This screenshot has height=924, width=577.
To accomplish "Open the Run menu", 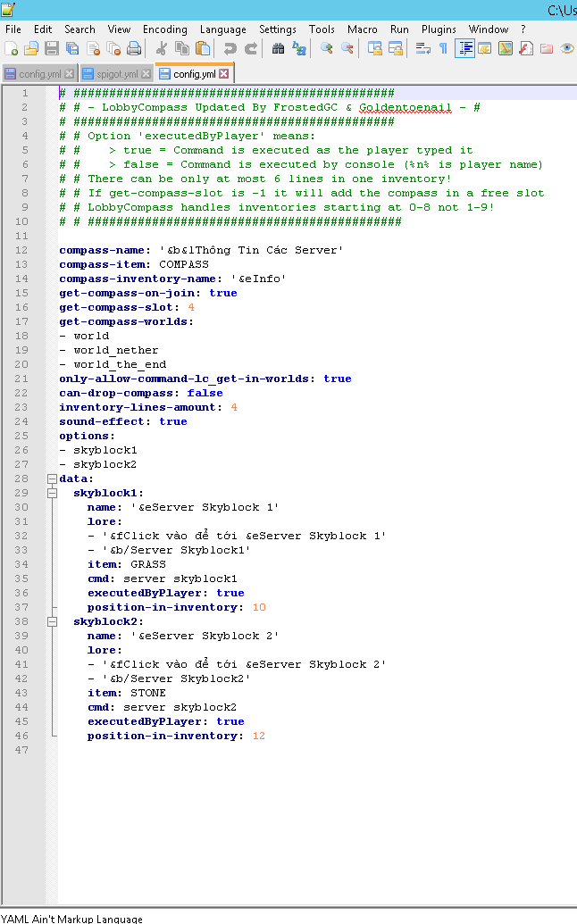I will 399,29.
